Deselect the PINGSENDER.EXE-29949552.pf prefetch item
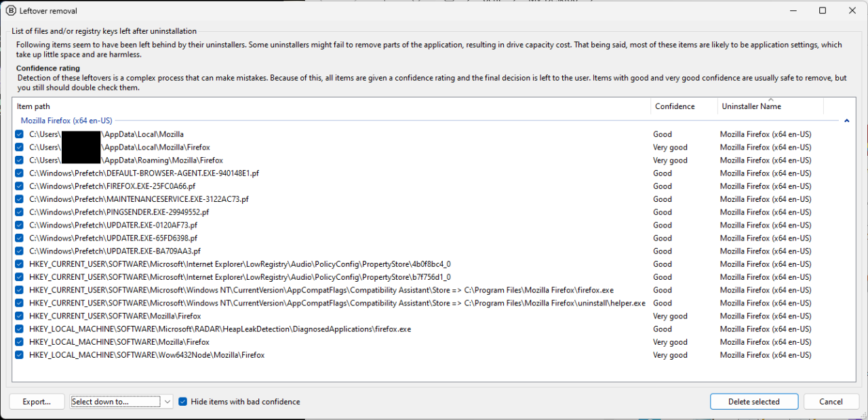 tap(18, 212)
